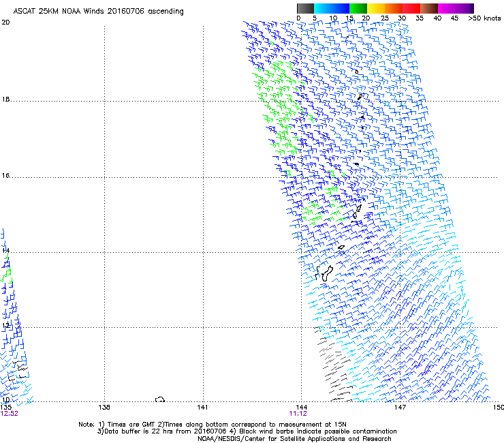This screenshot has height=443, width=504.
Task: Click the longitude label '147'
Action: (400, 408)
